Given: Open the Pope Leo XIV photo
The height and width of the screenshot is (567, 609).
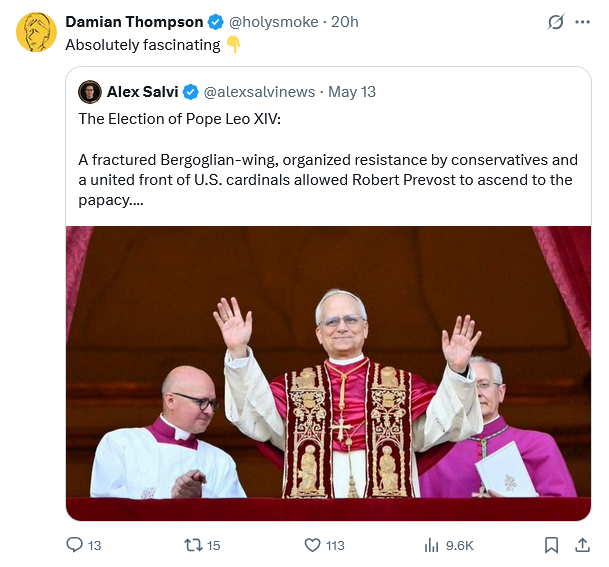Looking at the screenshot, I should coord(328,362).
